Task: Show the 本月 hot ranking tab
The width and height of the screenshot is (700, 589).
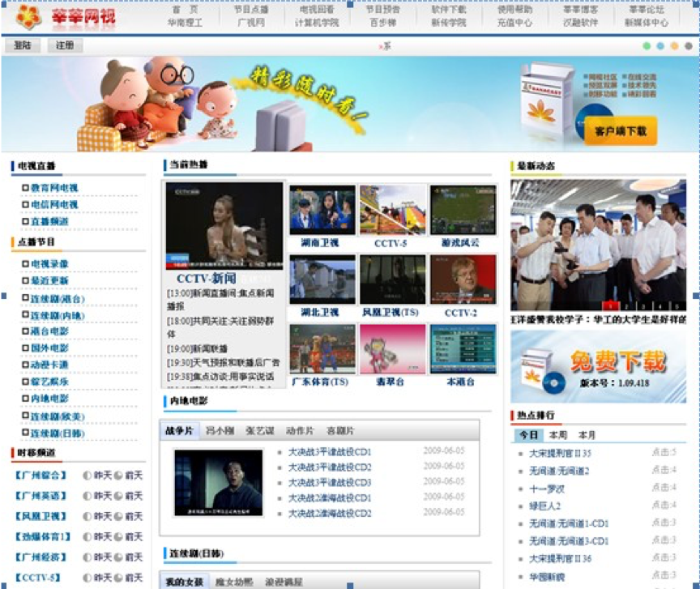Action: pyautogui.click(x=587, y=435)
